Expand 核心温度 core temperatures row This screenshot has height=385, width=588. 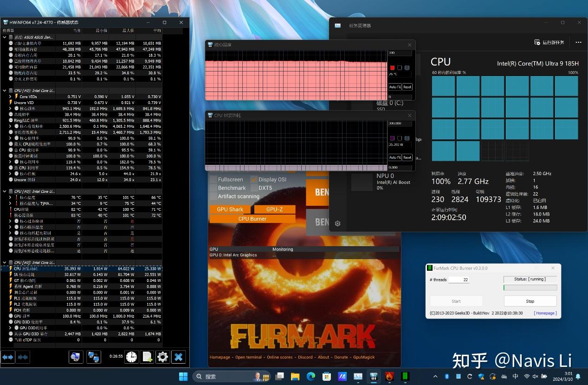click(x=10, y=197)
